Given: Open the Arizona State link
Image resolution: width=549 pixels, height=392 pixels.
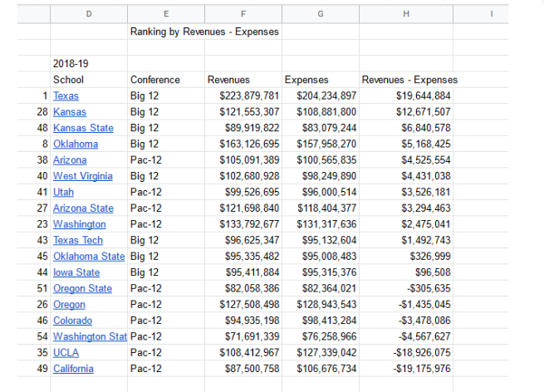Looking at the screenshot, I should pos(83,208).
